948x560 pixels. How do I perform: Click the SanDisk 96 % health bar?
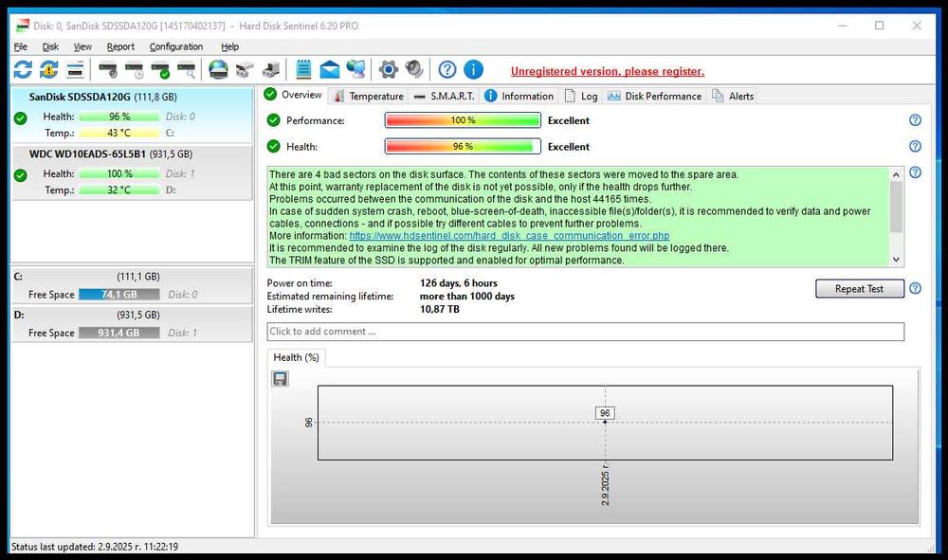(x=119, y=117)
